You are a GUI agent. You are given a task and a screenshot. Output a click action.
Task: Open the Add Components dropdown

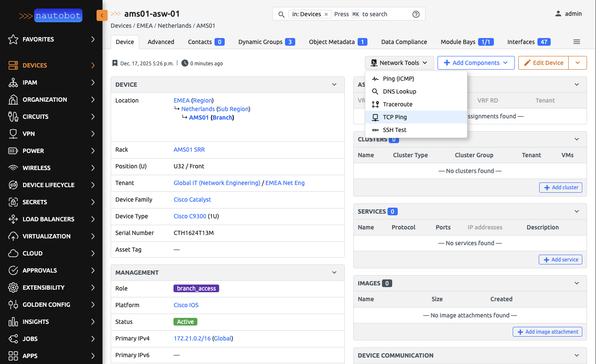point(476,63)
